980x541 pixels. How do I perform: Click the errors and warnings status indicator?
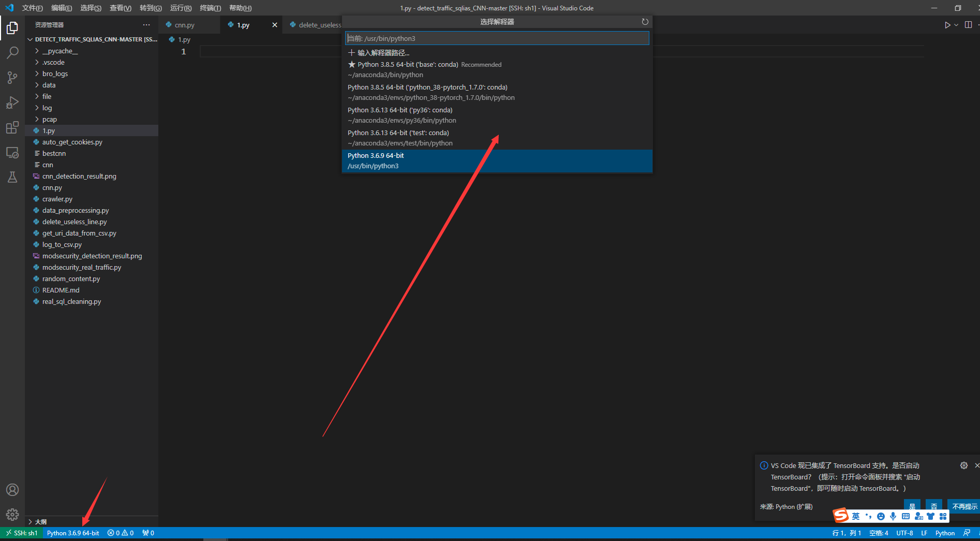(120, 533)
